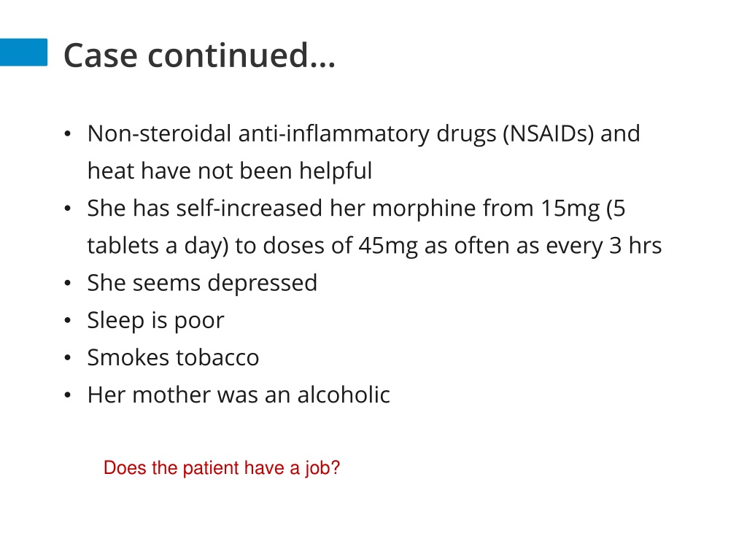
Task: Click the line "heat have not been helpful"
Action: coord(230,171)
